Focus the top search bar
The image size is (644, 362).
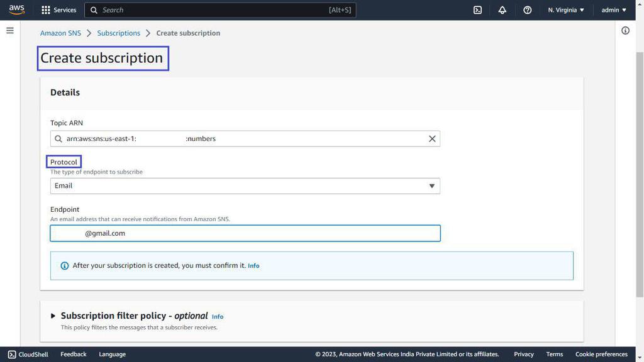pyautogui.click(x=220, y=10)
